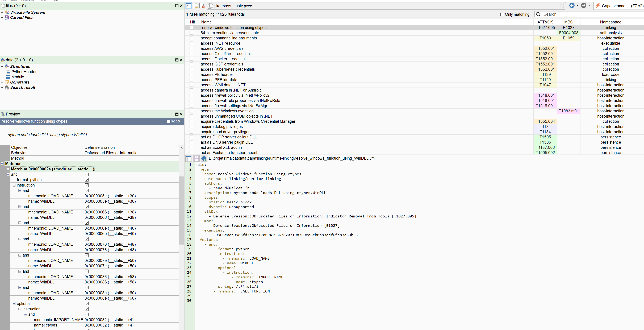Float the Preview panel via its window icon
The image size is (644, 330).
tap(177, 114)
